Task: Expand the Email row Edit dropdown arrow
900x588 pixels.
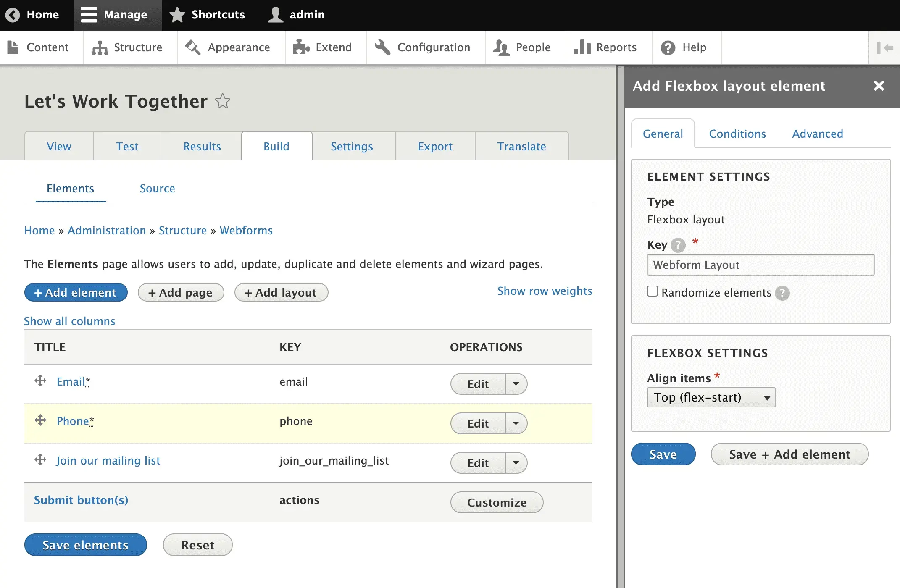Action: click(x=516, y=384)
